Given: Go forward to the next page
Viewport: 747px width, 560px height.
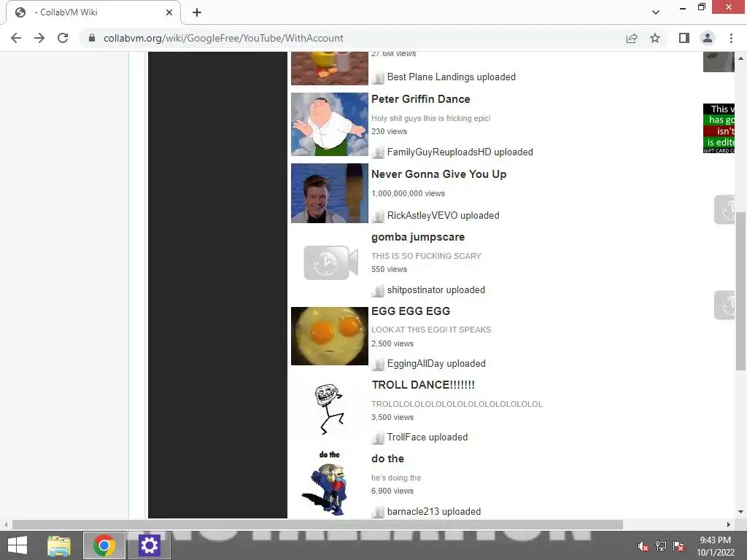Looking at the screenshot, I should coord(39,38).
